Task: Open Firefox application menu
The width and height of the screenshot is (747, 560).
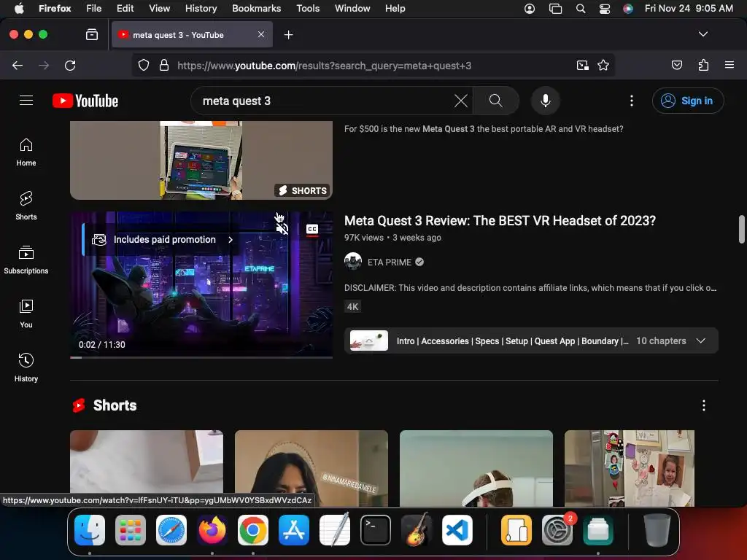Action: 729,65
